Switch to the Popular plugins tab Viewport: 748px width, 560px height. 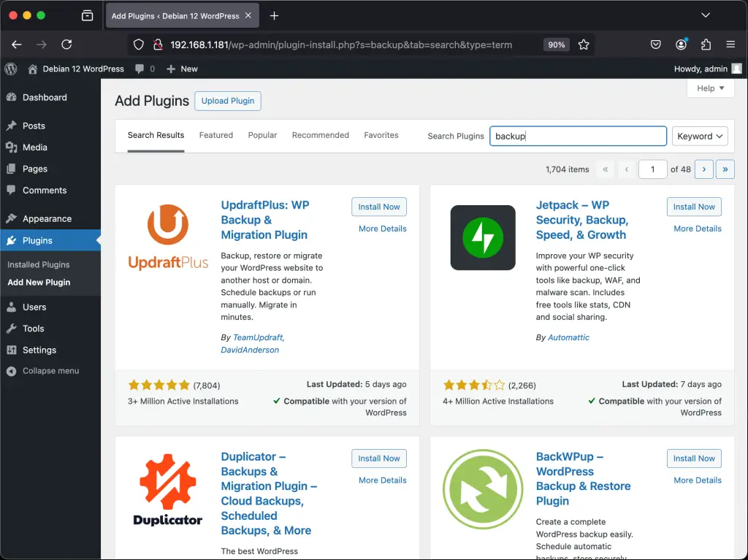tap(262, 135)
